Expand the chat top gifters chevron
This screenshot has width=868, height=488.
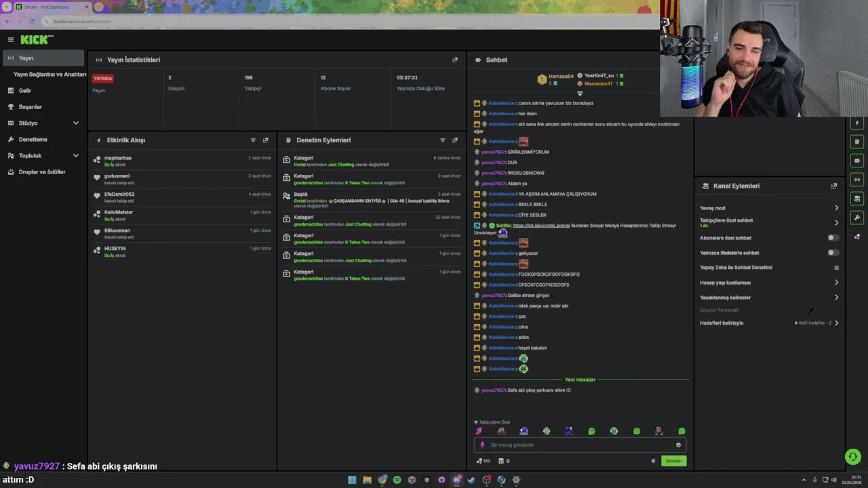click(x=580, y=93)
